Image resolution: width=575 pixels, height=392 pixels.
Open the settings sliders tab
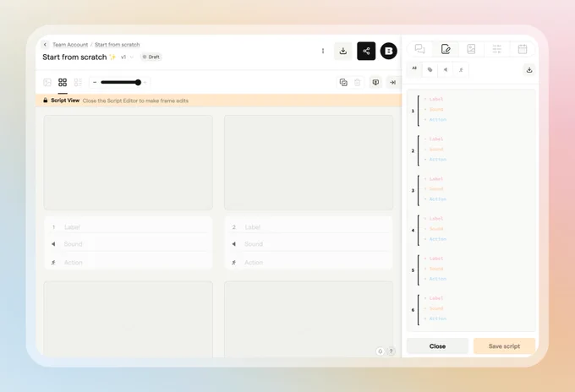497,49
